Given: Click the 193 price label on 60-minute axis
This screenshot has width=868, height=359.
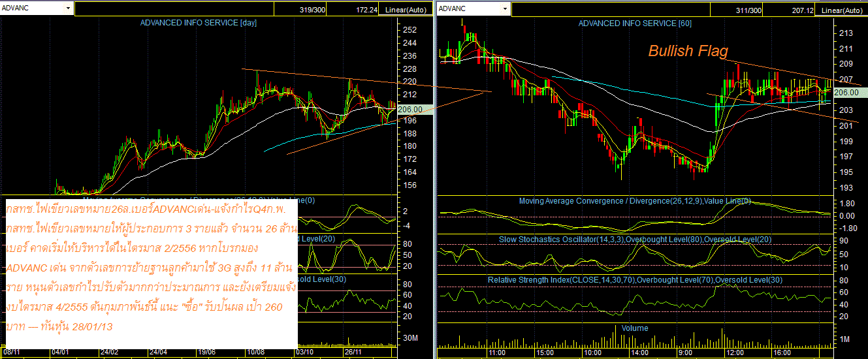Looking at the screenshot, I should point(846,188).
